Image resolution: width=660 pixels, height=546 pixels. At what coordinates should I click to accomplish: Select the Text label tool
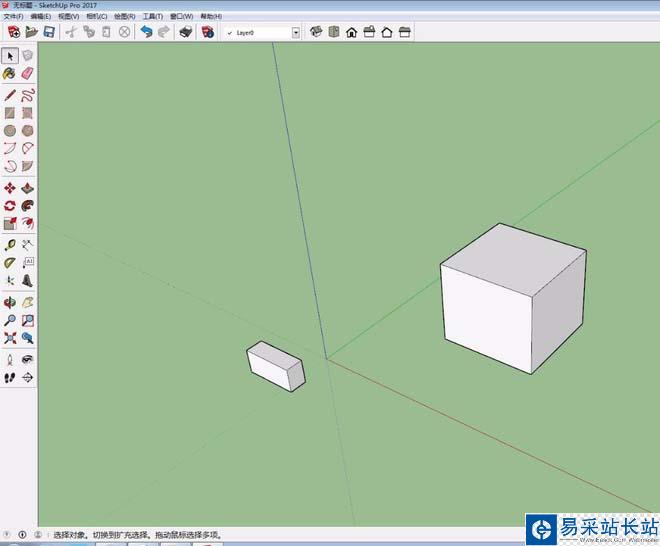tap(27, 263)
